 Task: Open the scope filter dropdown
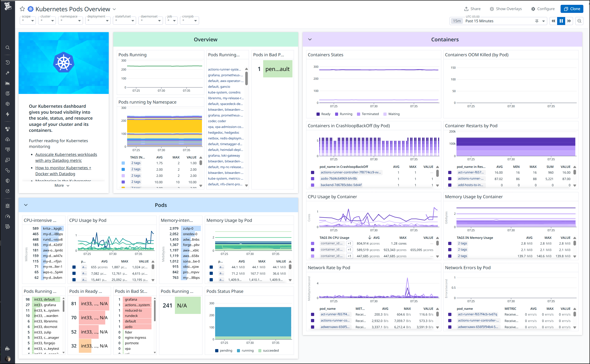(28, 20)
